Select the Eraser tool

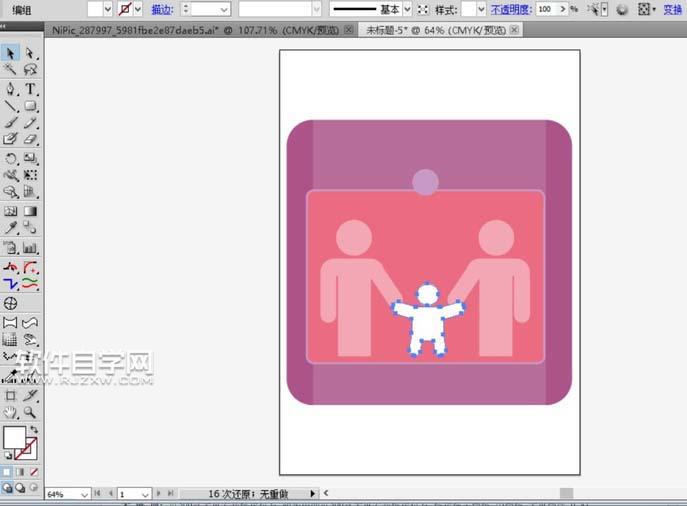(x=30, y=139)
